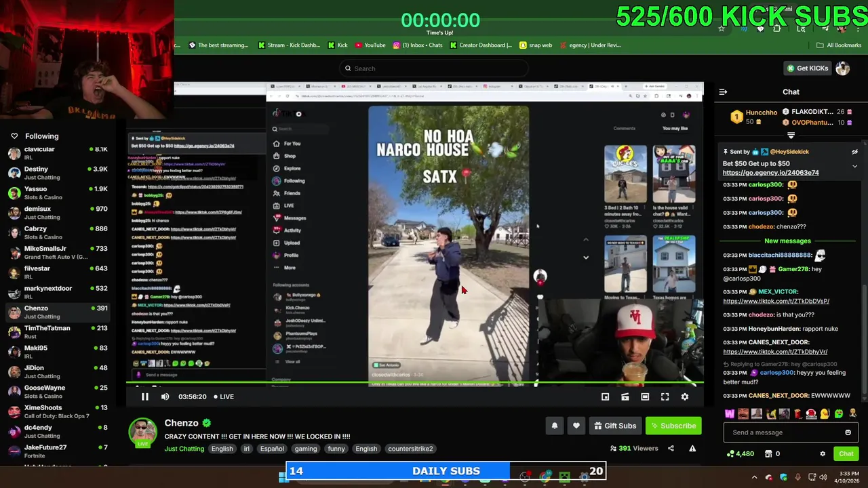Open video player settings gear
This screenshot has width=868, height=488.
pyautogui.click(x=685, y=396)
